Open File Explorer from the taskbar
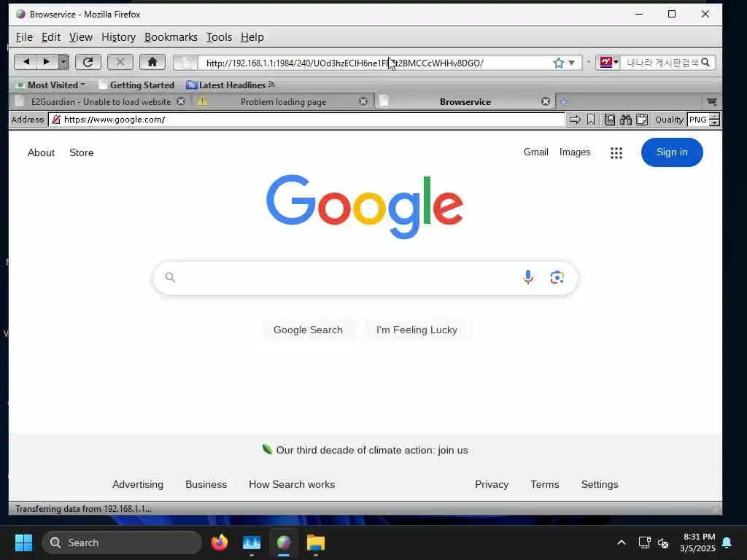This screenshot has height=560, width=747. tap(315, 542)
